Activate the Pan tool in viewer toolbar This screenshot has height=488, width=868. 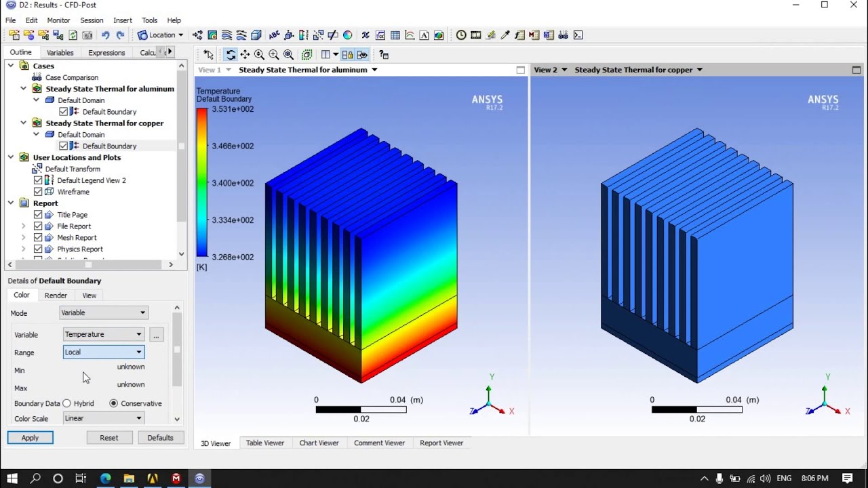click(245, 55)
